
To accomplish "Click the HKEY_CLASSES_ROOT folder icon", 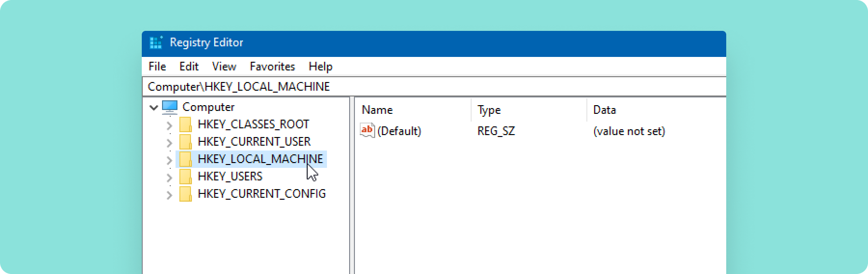I will 186,124.
